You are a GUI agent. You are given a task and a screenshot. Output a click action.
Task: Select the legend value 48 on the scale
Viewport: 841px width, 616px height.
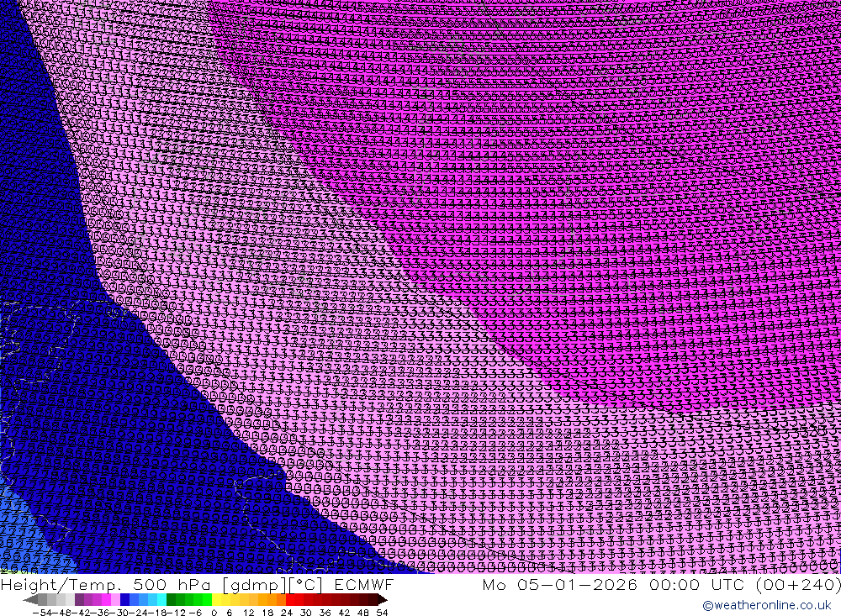coord(363,613)
